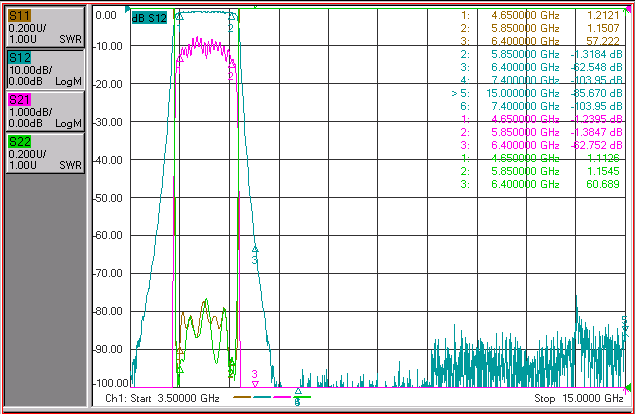Click Stop 15.0000 GHz frequency label
Image resolution: width=635 pixels, height=414 pixels.
click(579, 398)
